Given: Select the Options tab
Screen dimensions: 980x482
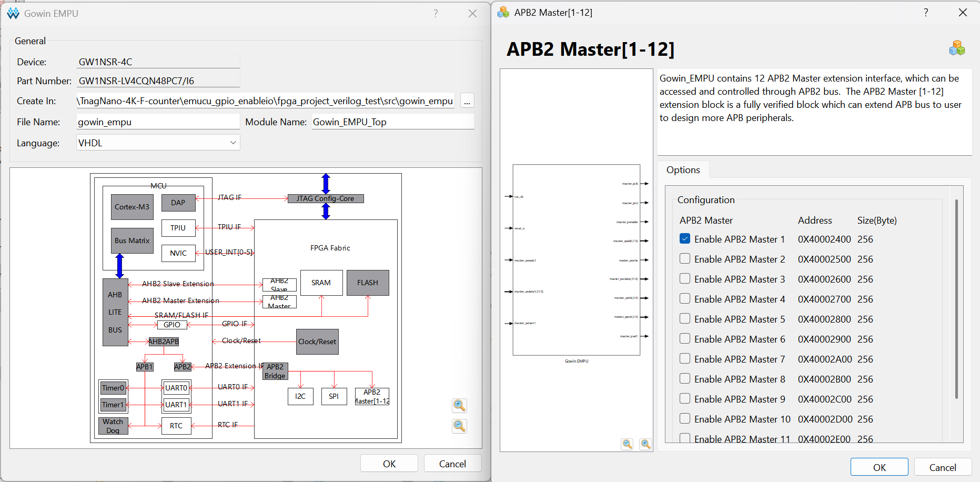Looking at the screenshot, I should (683, 170).
